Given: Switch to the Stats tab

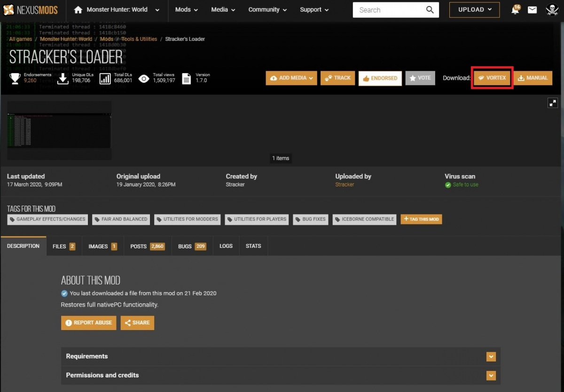Looking at the screenshot, I should pos(253,246).
